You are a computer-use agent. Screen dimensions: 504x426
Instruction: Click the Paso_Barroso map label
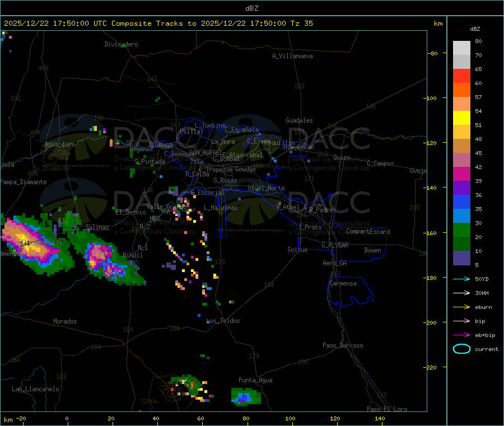(x=343, y=345)
